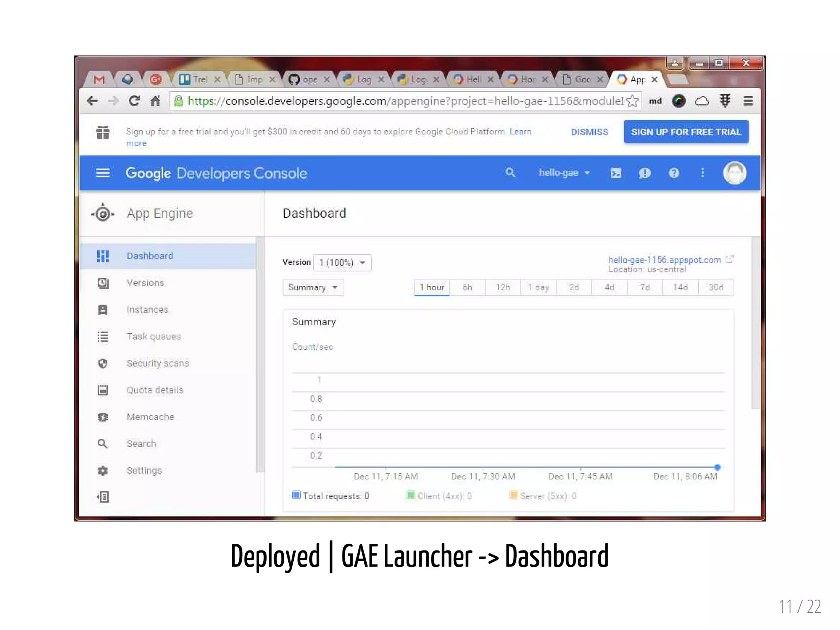The height and width of the screenshot is (630, 840).
Task: Click the Google Developers Console title
Action: (x=217, y=173)
